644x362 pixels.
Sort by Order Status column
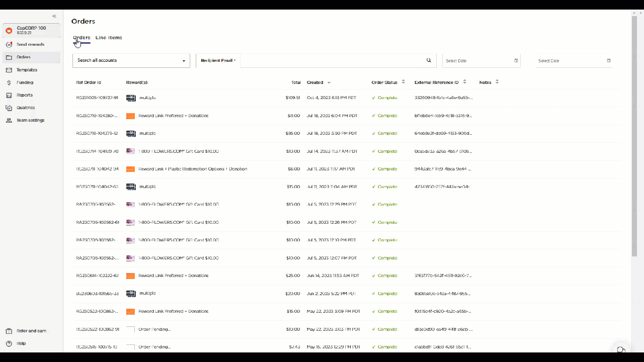point(403,82)
